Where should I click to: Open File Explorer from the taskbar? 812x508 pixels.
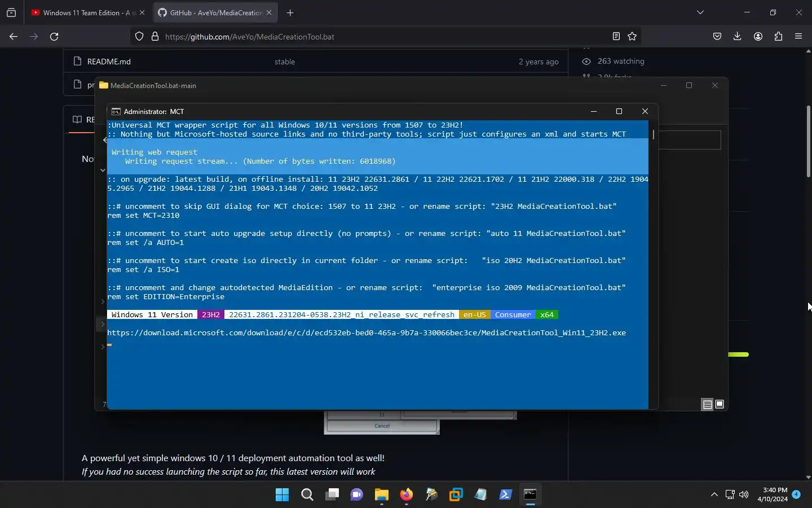click(381, 494)
